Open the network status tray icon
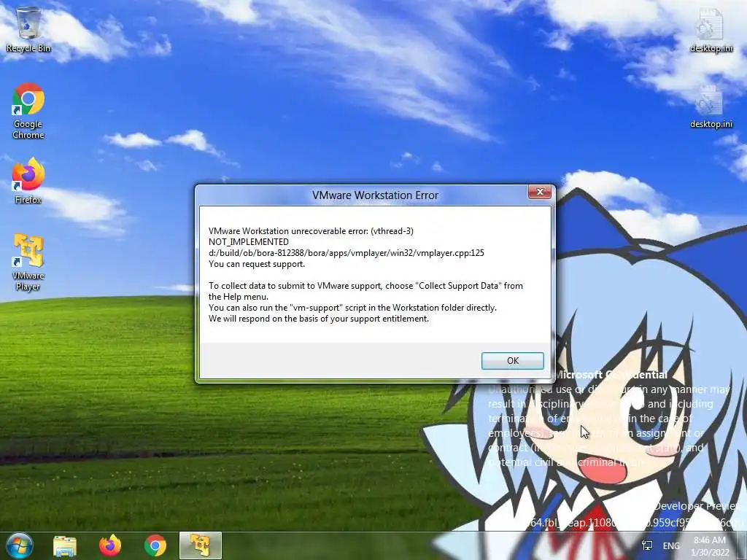Image resolution: width=747 pixels, height=560 pixels. pos(647,545)
